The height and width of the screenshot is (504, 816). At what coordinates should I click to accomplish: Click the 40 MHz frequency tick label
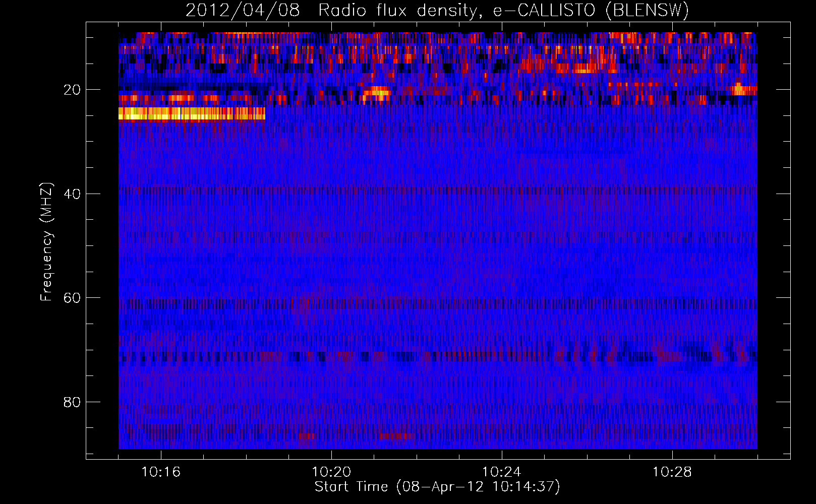click(x=72, y=194)
